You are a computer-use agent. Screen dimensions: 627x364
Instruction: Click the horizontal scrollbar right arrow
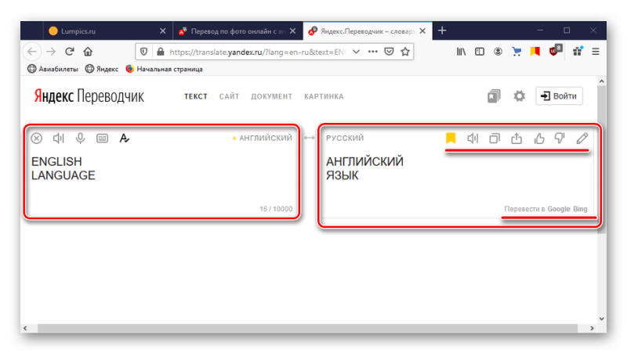coord(593,329)
